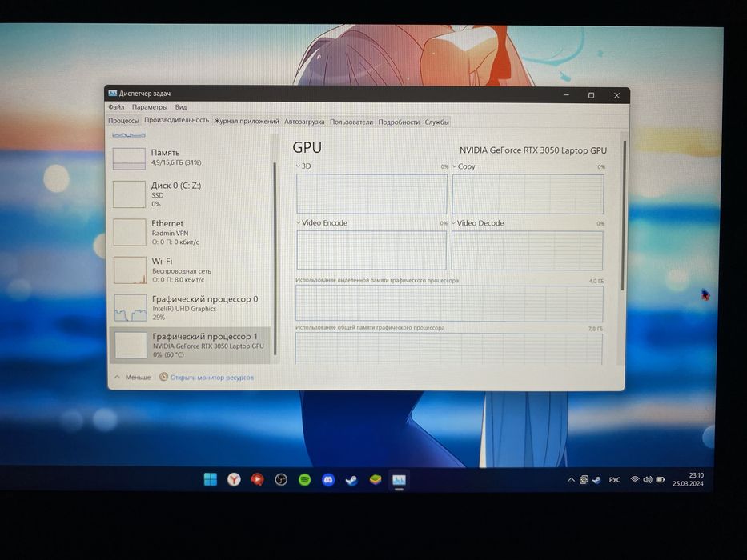Open the Подробности tab
Image resolution: width=747 pixels, height=560 pixels.
pyautogui.click(x=399, y=122)
